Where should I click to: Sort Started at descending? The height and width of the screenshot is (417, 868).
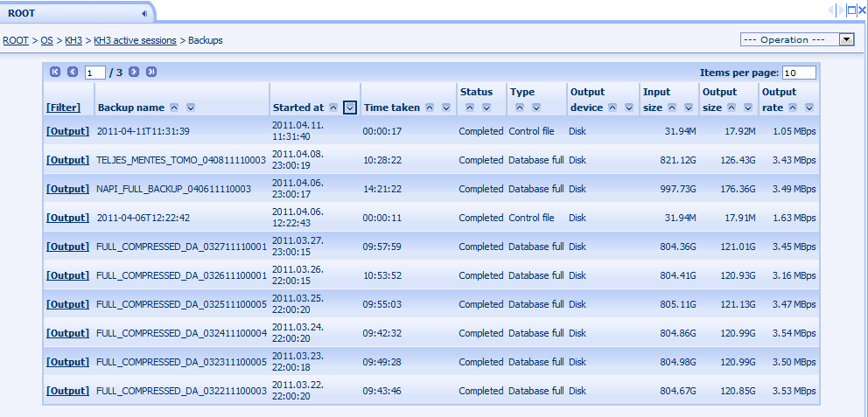pyautogui.click(x=350, y=108)
